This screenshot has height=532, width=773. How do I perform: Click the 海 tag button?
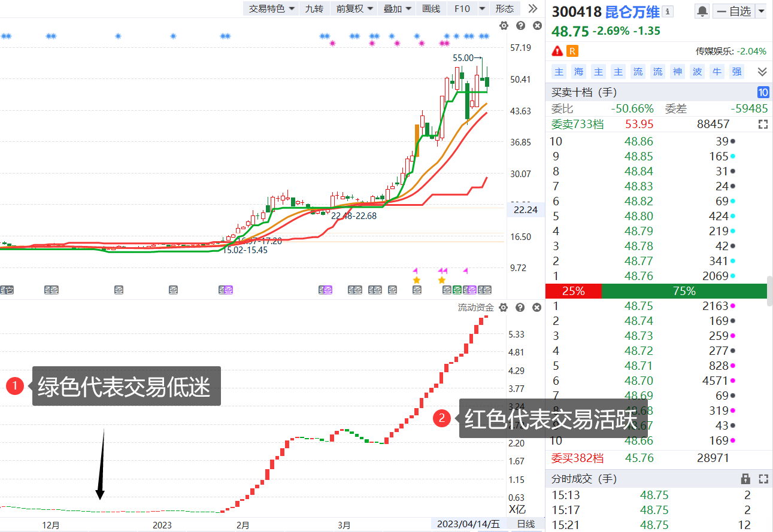(578, 72)
